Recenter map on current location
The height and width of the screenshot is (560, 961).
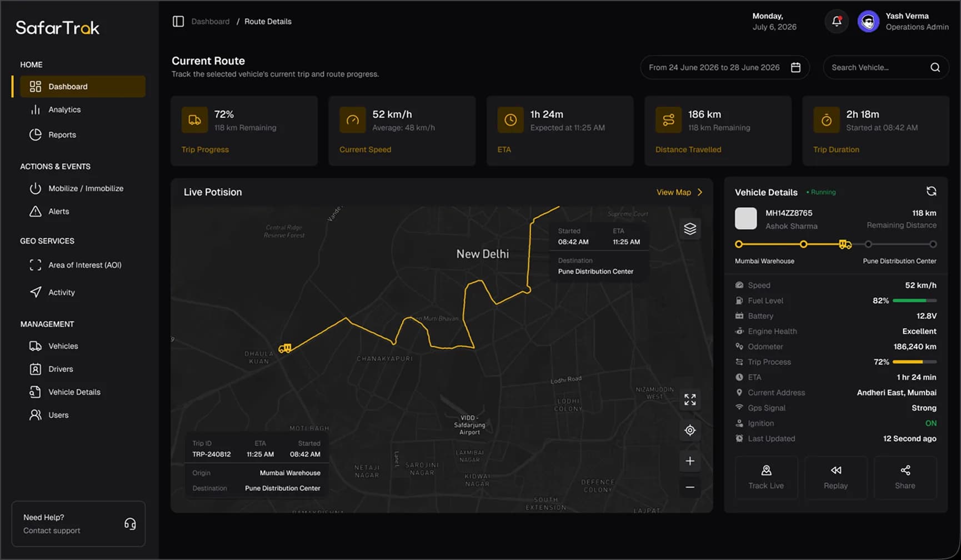[690, 430]
